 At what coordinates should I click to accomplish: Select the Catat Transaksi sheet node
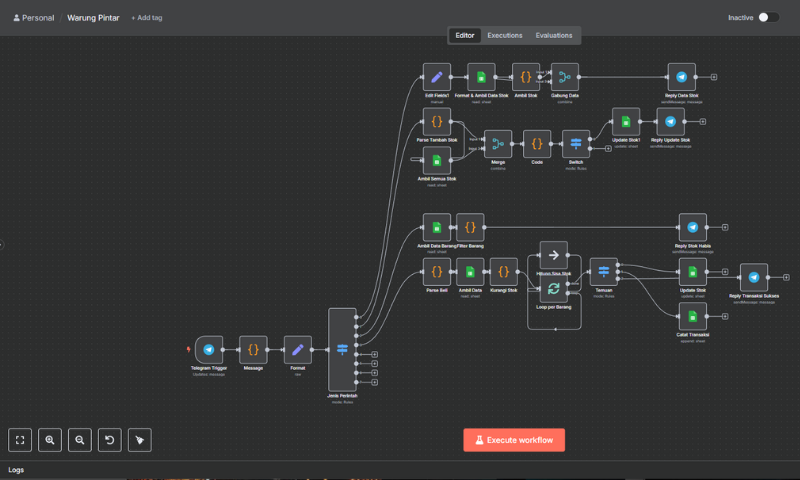[x=693, y=316]
